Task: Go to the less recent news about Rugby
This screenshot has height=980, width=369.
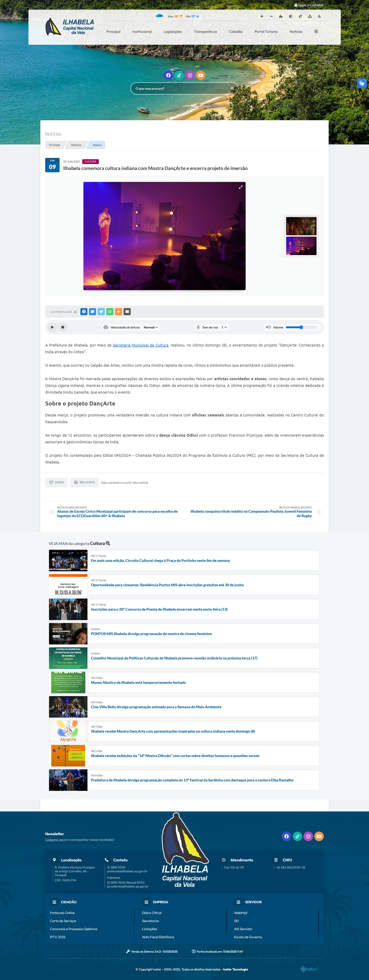Action: click(251, 514)
